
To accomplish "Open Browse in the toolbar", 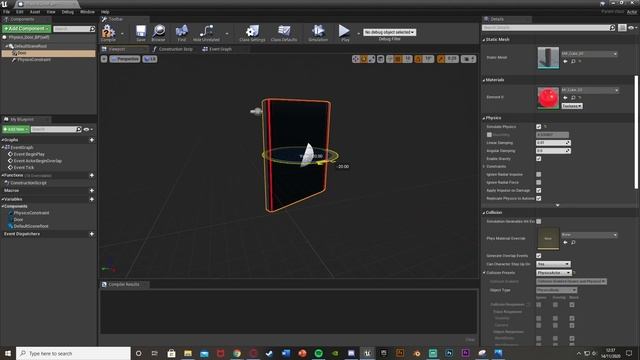I will click(158, 33).
